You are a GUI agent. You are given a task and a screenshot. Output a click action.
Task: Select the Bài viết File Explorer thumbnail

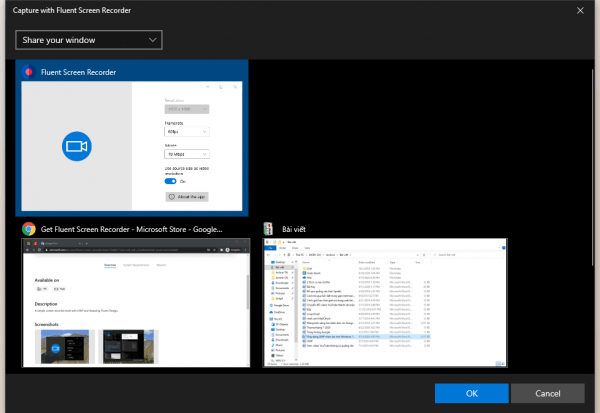point(385,303)
